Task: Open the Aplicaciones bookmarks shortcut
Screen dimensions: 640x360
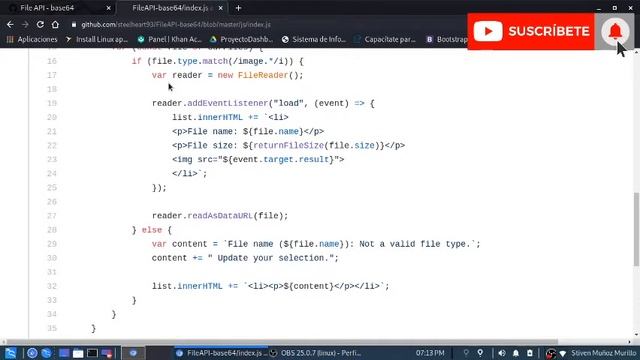Action: pyautogui.click(x=32, y=39)
